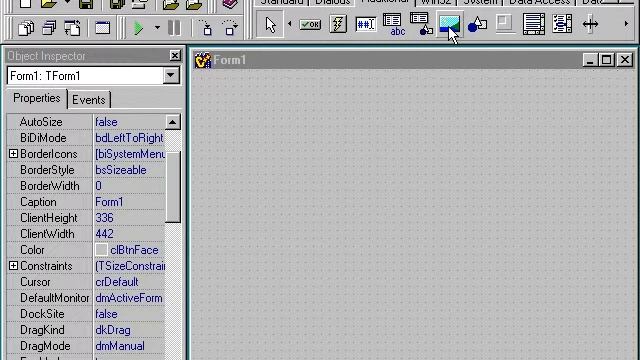
Task: Click the View Unit toolbar icon
Action: (26, 29)
